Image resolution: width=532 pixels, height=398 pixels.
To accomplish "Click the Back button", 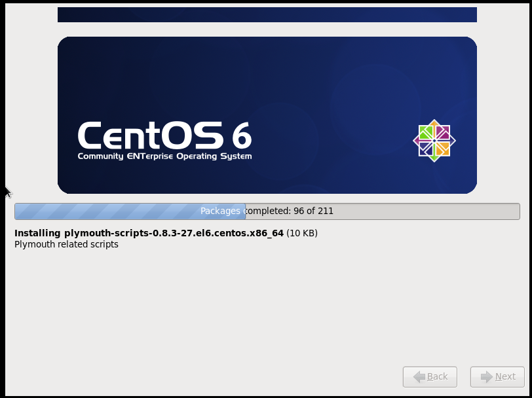I will pos(430,376).
